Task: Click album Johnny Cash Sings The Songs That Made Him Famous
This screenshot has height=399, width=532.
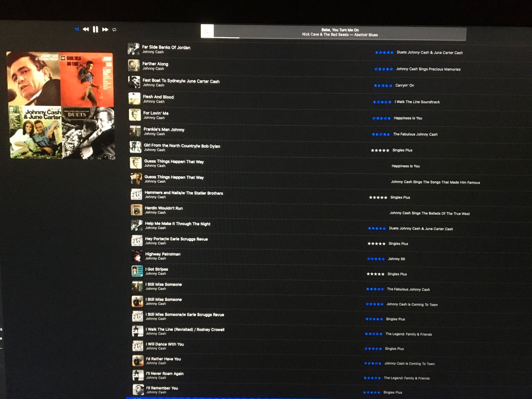Action: point(436,182)
